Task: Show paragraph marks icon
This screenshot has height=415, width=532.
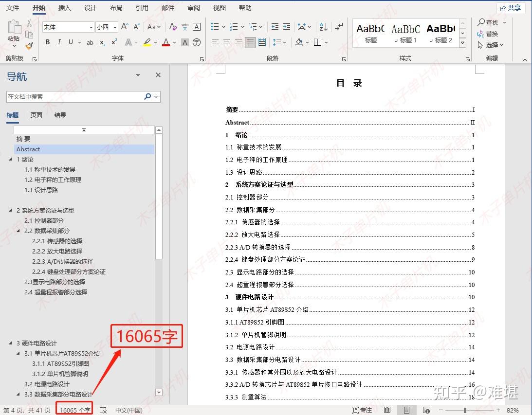Action: [339, 26]
